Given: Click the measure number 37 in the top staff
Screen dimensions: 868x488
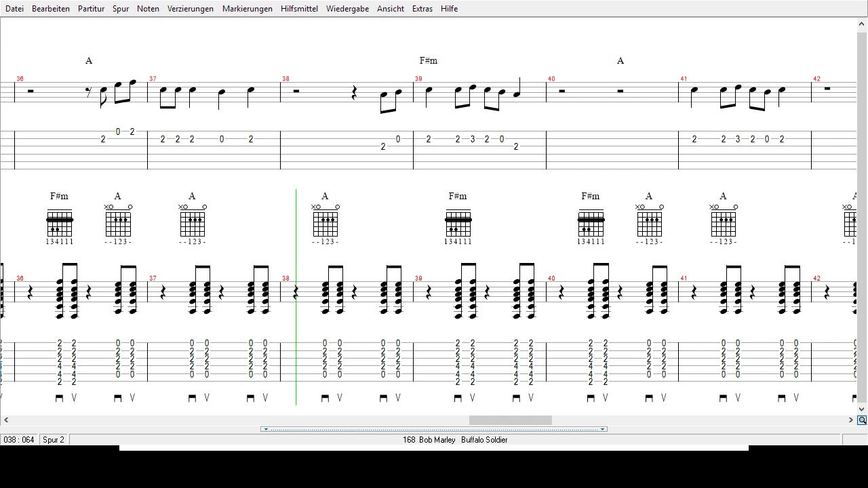Looking at the screenshot, I should pyautogui.click(x=153, y=79).
